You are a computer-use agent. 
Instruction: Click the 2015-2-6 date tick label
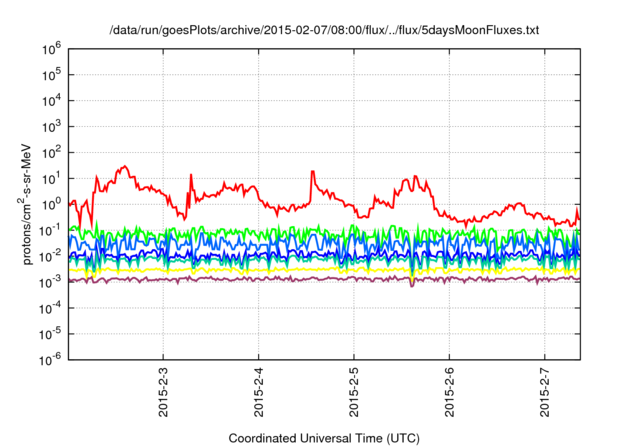tap(449, 392)
